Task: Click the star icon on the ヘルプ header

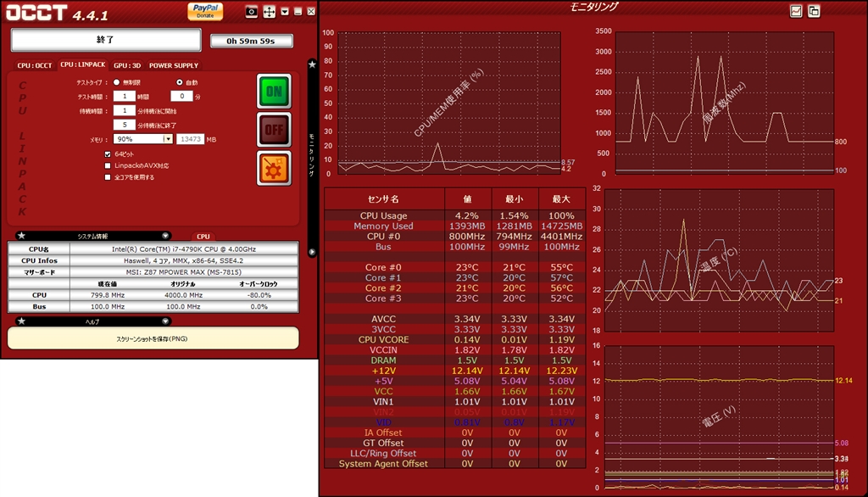Action: tap(21, 321)
